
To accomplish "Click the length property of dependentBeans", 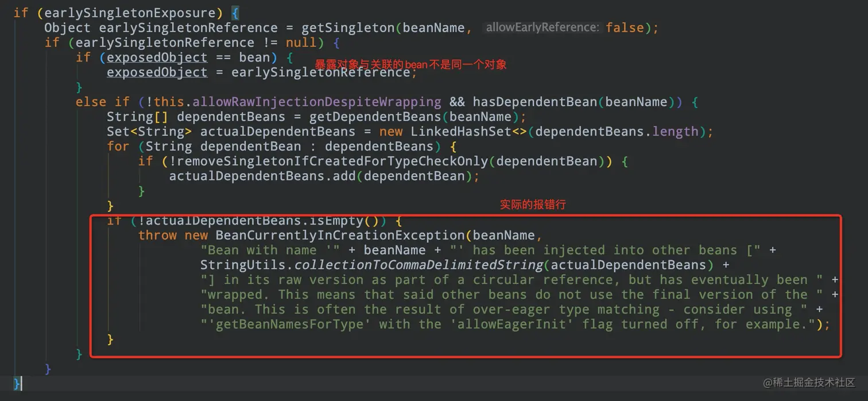I will 676,132.
